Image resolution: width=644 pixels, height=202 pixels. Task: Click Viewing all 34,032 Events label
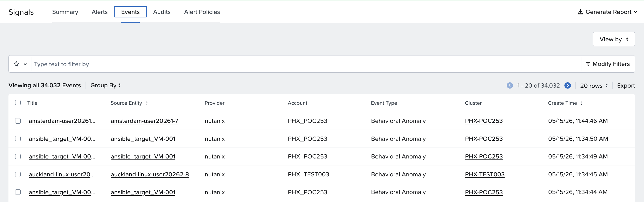click(45, 85)
